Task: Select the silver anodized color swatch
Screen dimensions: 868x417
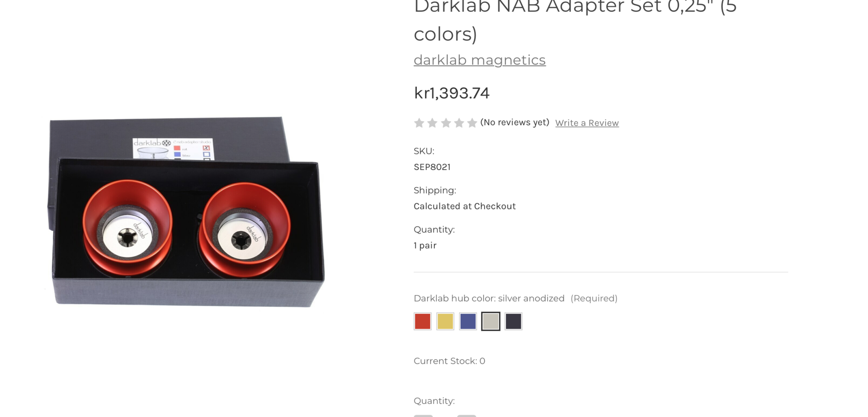Action: 491,321
